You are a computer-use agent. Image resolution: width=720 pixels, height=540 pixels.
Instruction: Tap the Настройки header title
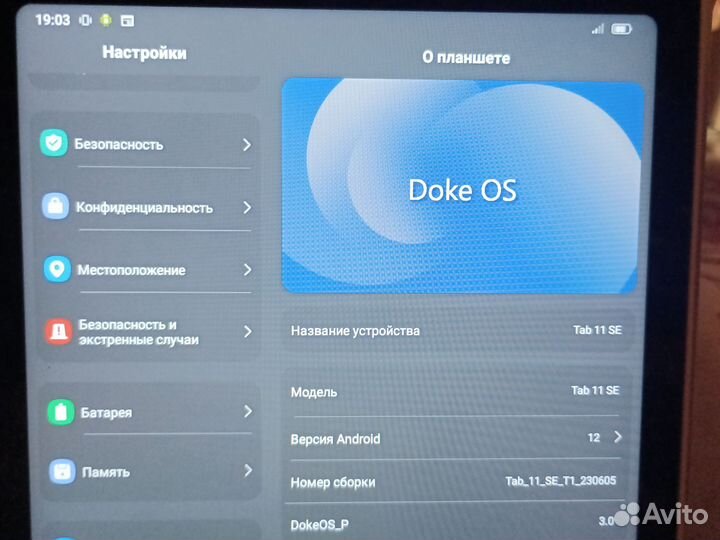point(144,52)
